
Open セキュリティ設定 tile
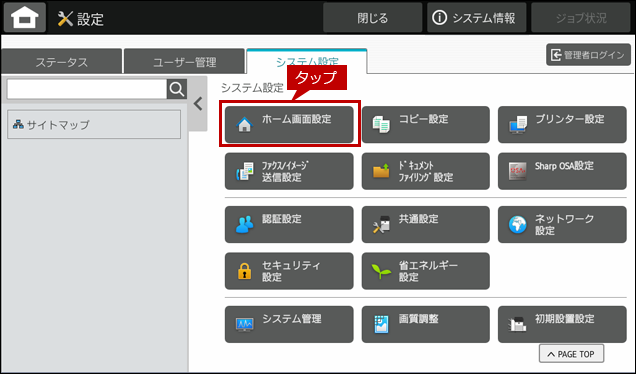tap(289, 271)
